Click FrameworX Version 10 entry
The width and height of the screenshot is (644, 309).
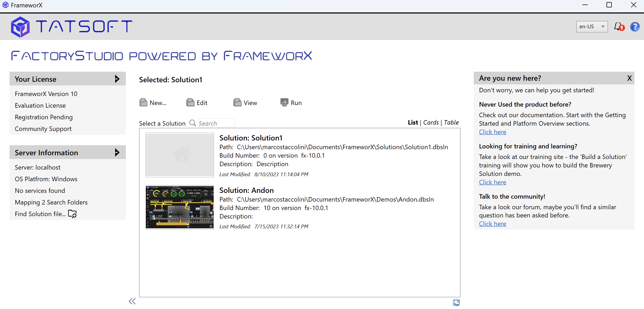[46, 94]
